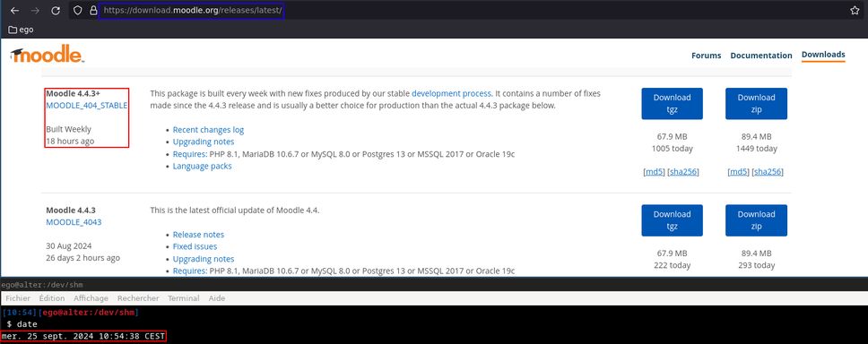Open the ego bookmarks folder
This screenshot has width=868, height=344.
click(x=21, y=30)
